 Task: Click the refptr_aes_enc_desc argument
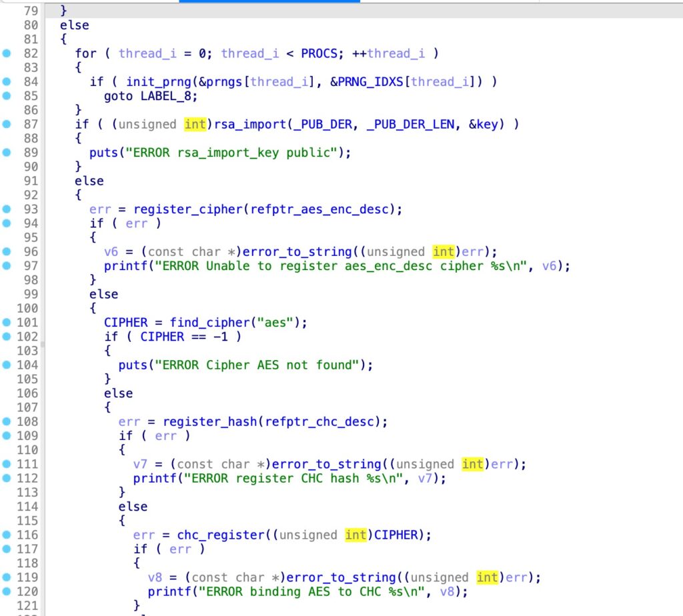[323, 209]
